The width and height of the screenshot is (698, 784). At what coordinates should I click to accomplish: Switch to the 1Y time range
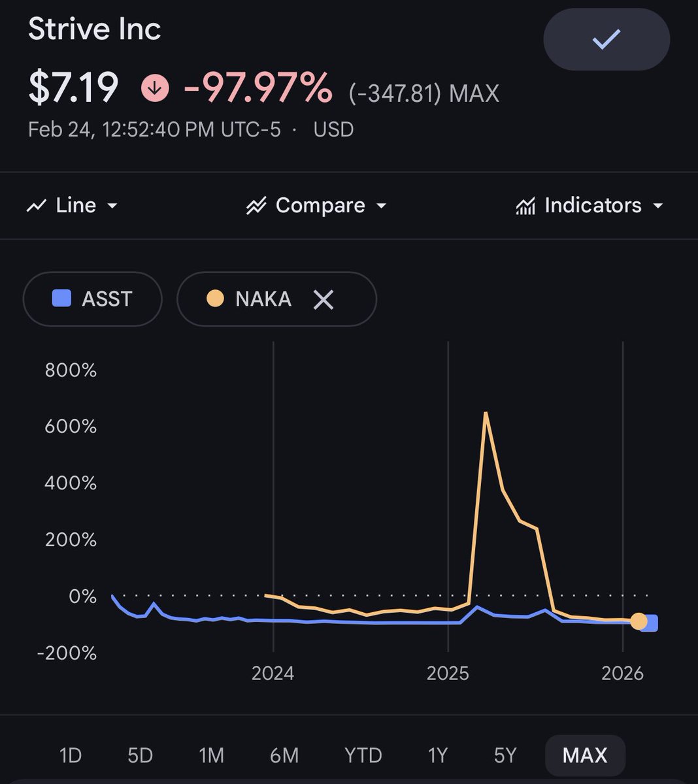coord(437,755)
